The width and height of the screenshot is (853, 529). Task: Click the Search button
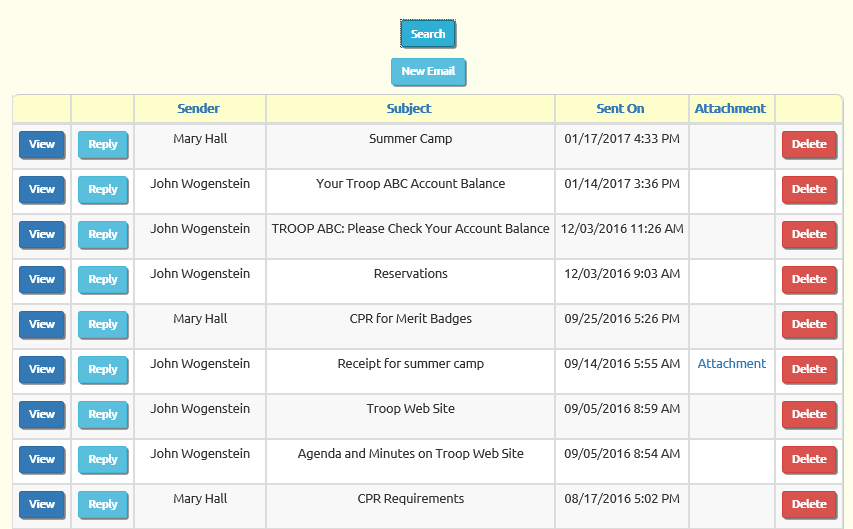[x=428, y=34]
